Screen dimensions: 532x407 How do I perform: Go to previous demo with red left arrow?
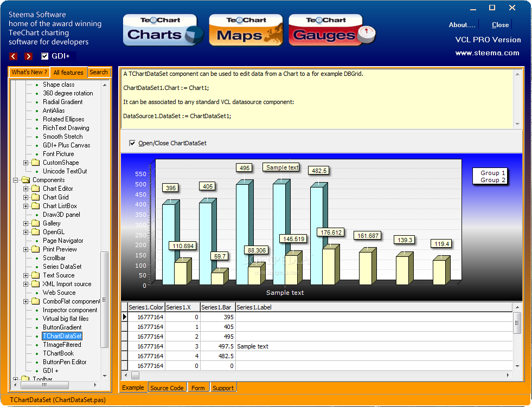point(14,56)
